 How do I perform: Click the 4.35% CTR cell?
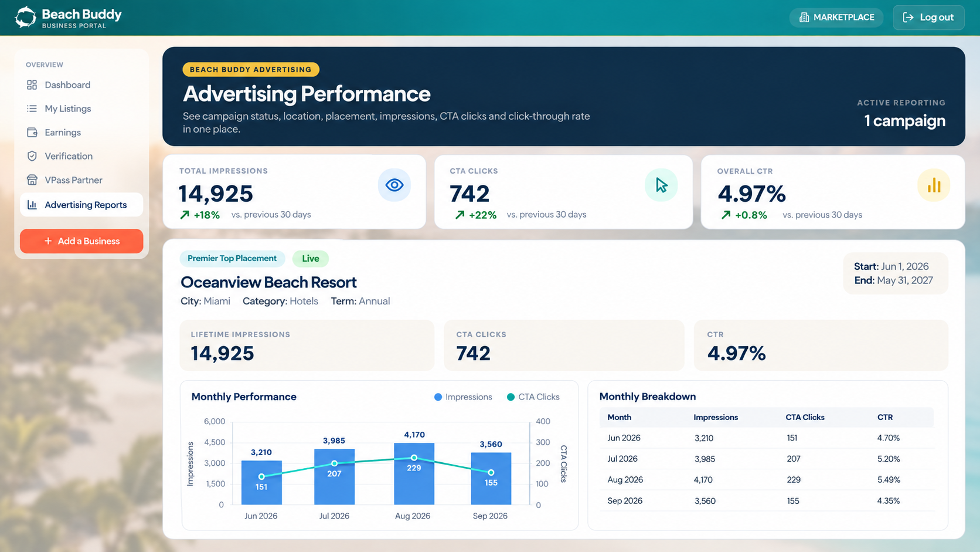pyautogui.click(x=889, y=501)
